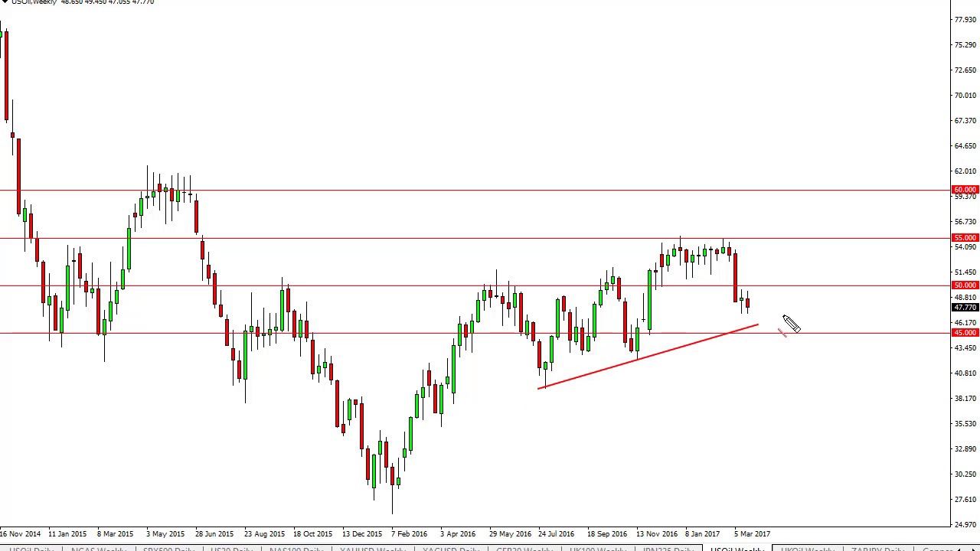Select the horizontal line at the 50.000 level
This screenshot has width=980, height=551.
pyautogui.click(x=475, y=285)
